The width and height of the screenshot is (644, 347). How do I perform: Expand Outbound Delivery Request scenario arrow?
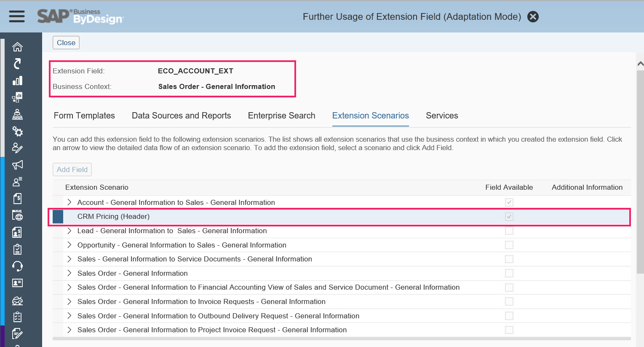tap(69, 316)
